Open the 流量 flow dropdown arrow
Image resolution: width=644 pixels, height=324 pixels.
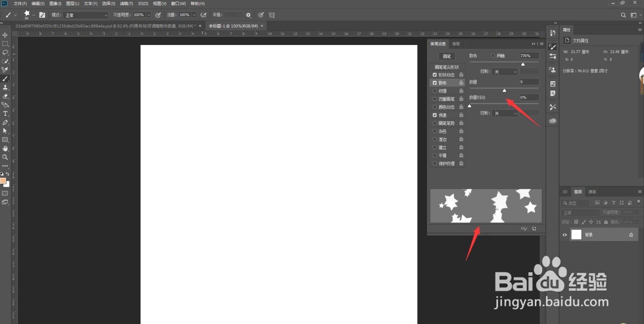(194, 15)
